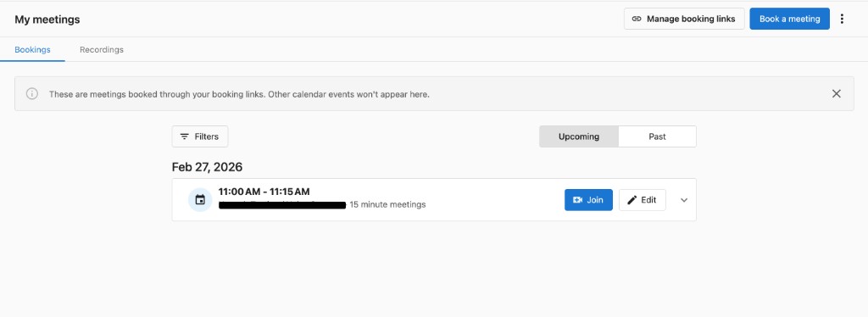Edit the 11:00 AM meeting

pos(643,200)
